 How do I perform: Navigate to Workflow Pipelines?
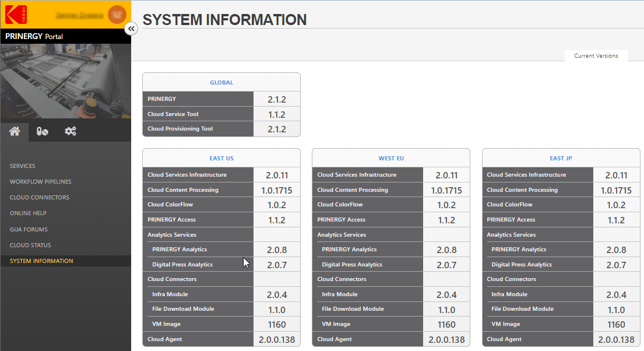41,182
